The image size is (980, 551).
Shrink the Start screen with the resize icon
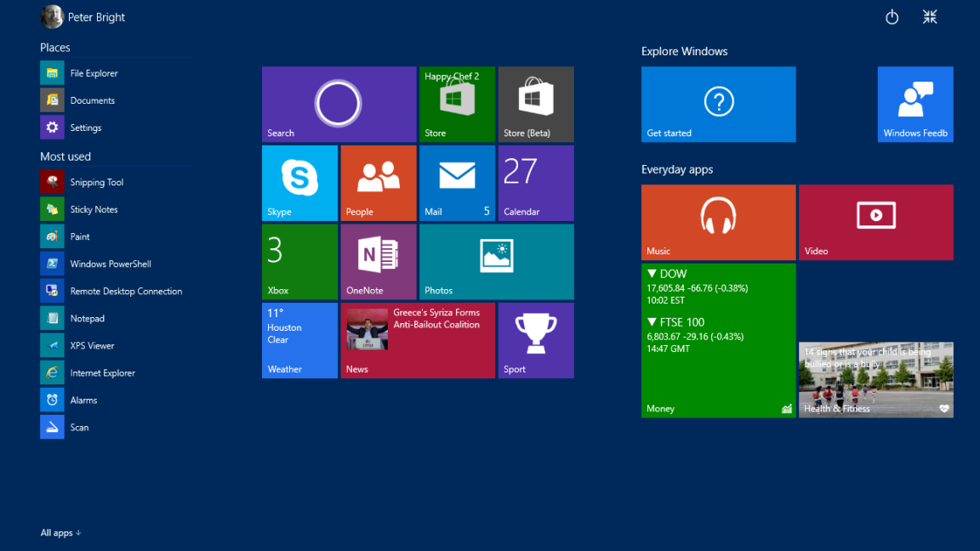click(930, 17)
